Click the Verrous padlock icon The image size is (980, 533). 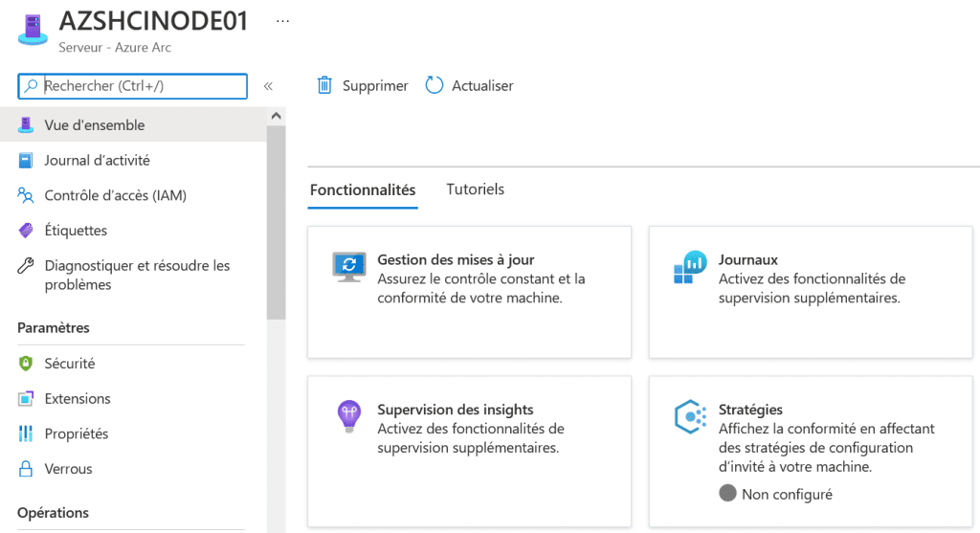coord(26,469)
